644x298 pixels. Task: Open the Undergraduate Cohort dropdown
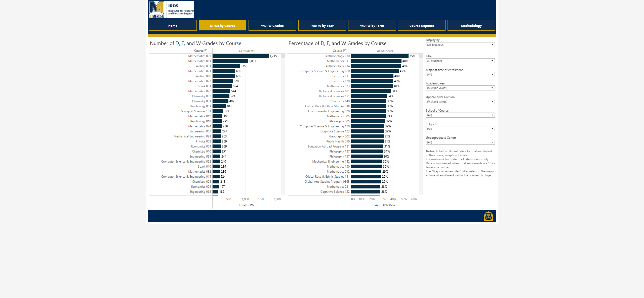[460, 142]
